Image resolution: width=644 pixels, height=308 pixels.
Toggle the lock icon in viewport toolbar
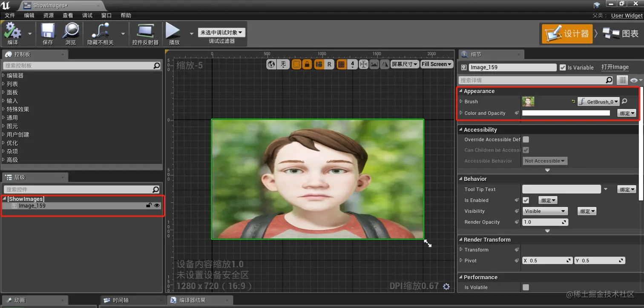tap(306, 64)
